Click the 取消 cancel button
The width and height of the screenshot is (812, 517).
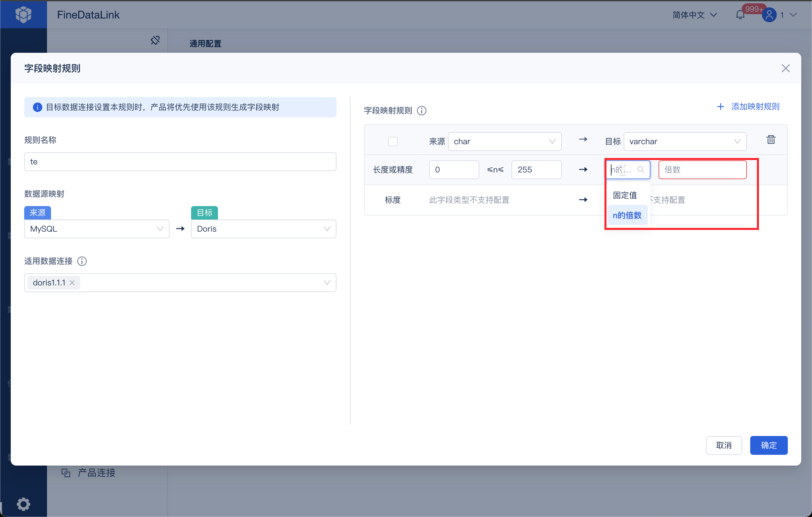pyautogui.click(x=724, y=445)
